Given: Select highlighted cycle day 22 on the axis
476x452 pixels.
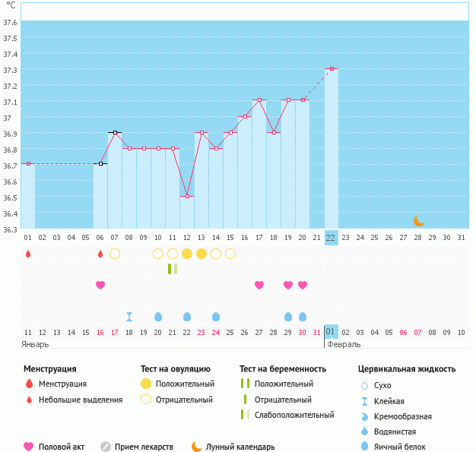Looking at the screenshot, I should (331, 238).
